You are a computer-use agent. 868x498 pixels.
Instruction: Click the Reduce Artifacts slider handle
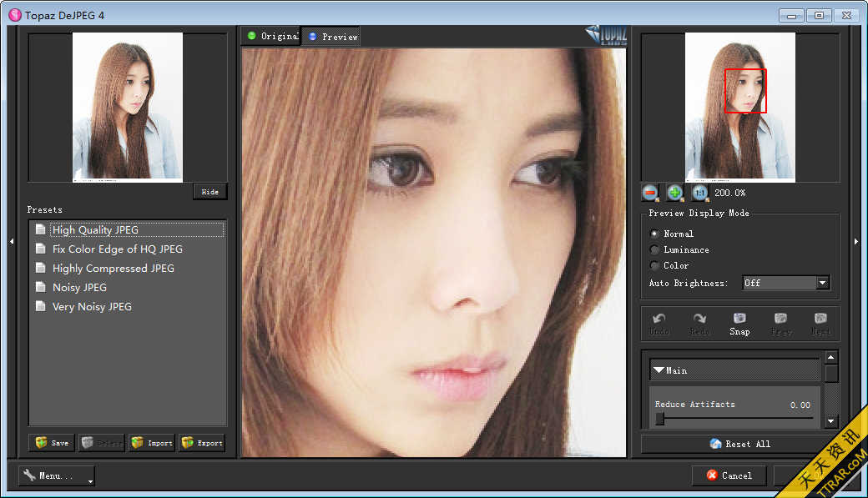point(659,420)
